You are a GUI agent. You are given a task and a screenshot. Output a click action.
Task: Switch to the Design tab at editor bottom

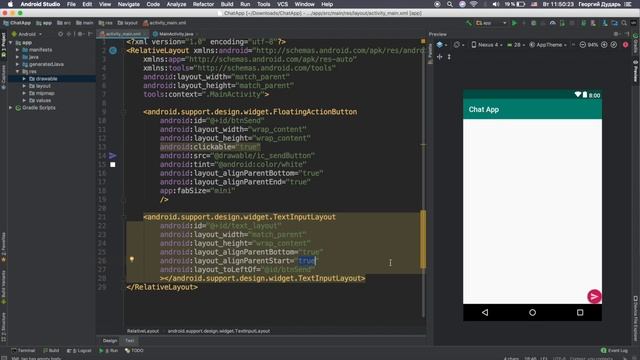pos(110,340)
